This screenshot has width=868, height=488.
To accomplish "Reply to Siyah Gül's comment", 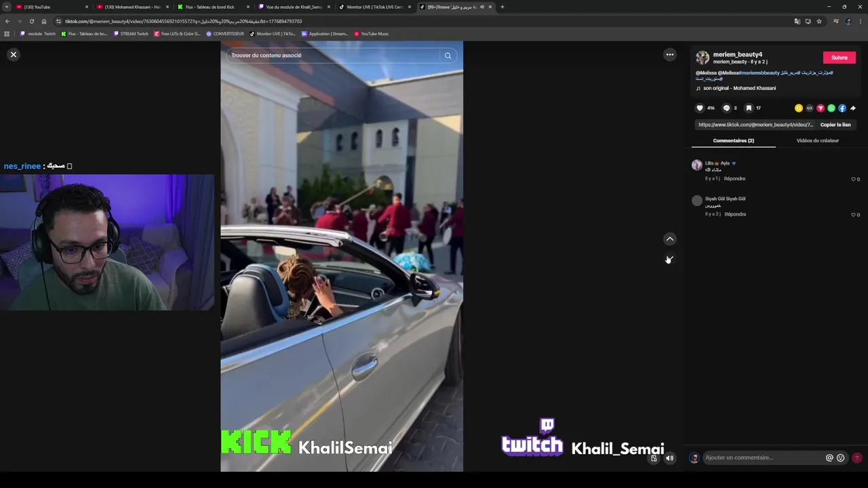I will click(x=735, y=214).
